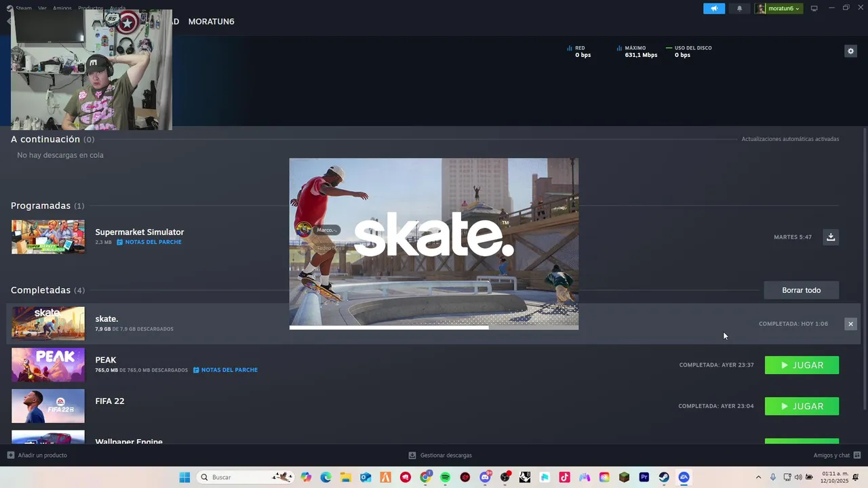
Task: Open Premiere Pro from the taskbar
Action: pos(644,477)
